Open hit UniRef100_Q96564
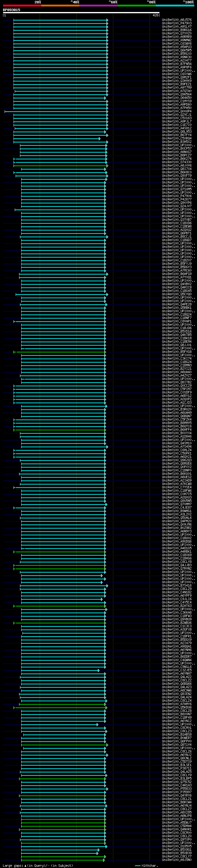This screenshot has width=197, height=868. coord(177,94)
